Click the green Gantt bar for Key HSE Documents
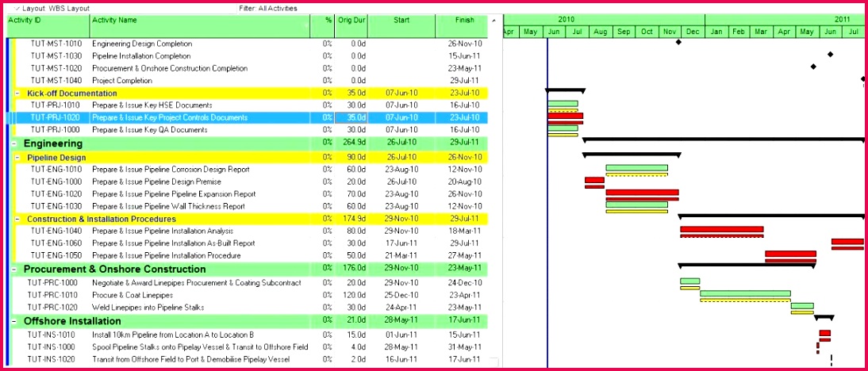This screenshot has width=868, height=371. 563,103
